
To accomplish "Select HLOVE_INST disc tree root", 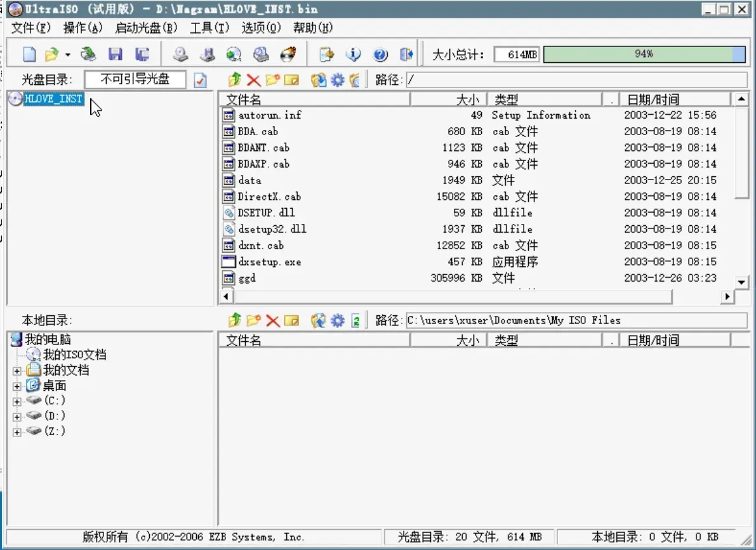I will (x=53, y=99).
